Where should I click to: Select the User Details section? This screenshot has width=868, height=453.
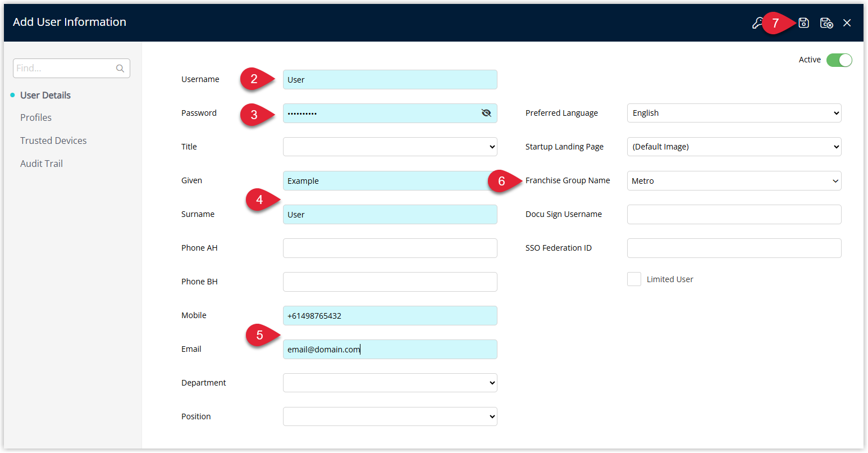[x=45, y=95]
